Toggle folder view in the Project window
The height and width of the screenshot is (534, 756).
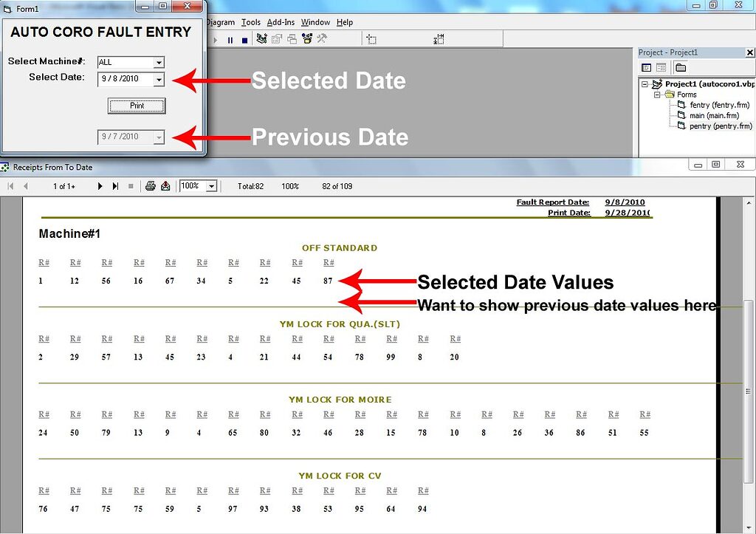point(681,67)
